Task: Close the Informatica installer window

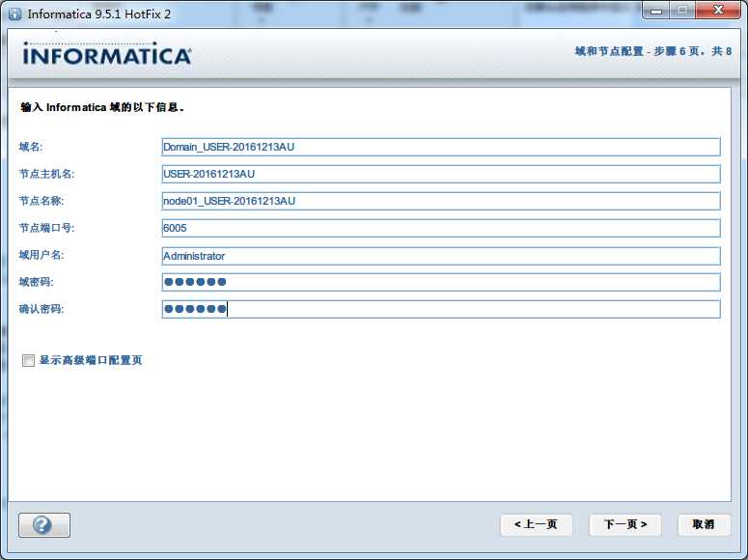Action: tap(718, 10)
